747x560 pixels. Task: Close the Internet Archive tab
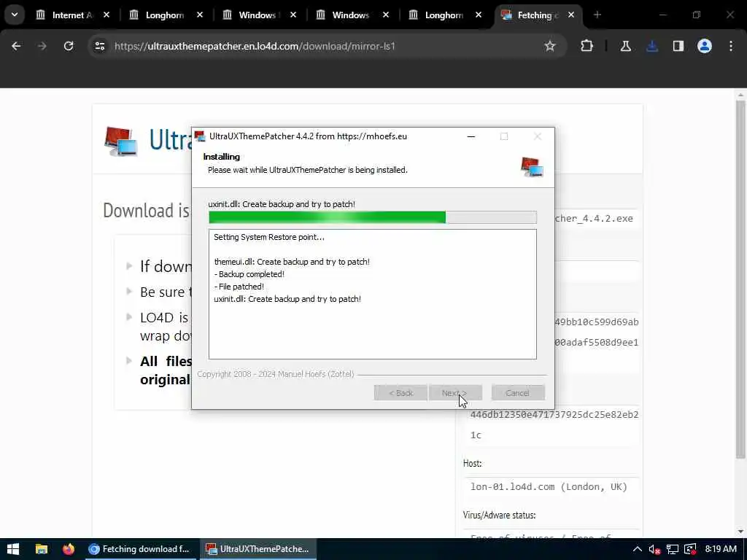tap(107, 15)
